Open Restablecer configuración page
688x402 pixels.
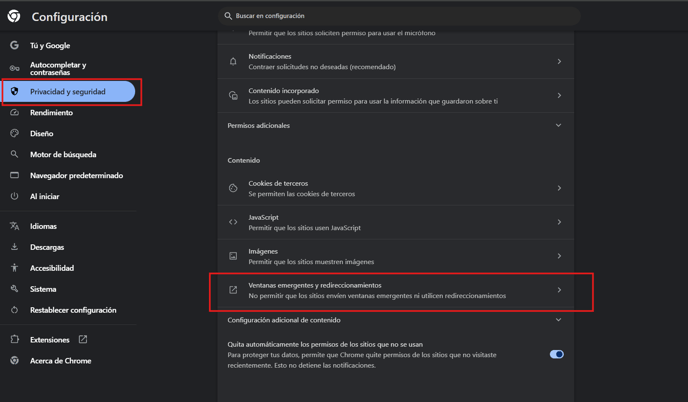[x=73, y=310]
